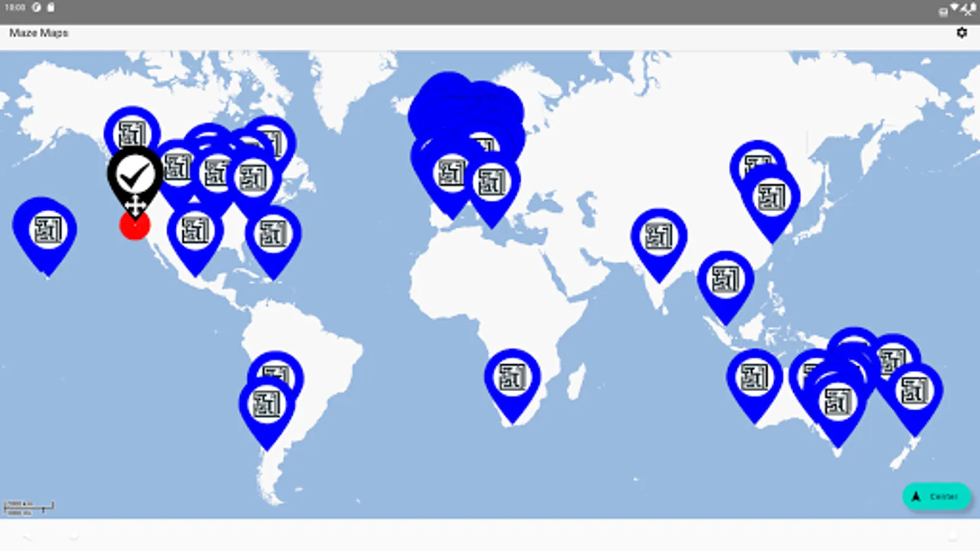
Task: Select the maze marker over Italy
Action: [x=492, y=183]
